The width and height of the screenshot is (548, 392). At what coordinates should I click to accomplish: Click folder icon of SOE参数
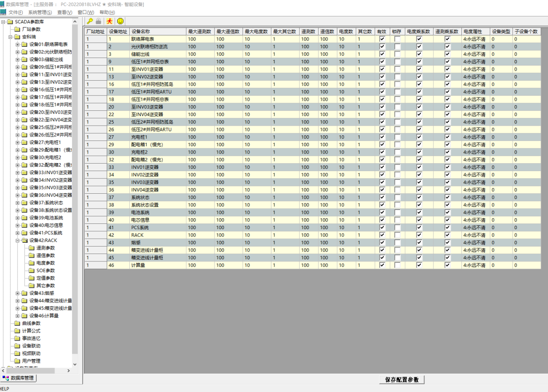(31, 271)
